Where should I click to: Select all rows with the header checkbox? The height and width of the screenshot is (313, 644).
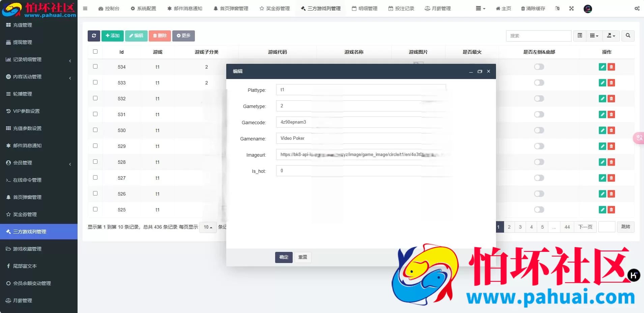click(95, 51)
